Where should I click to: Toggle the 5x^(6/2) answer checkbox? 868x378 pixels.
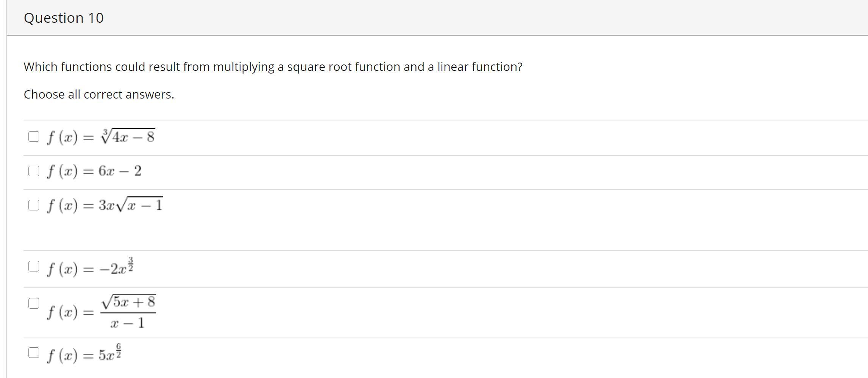34,353
